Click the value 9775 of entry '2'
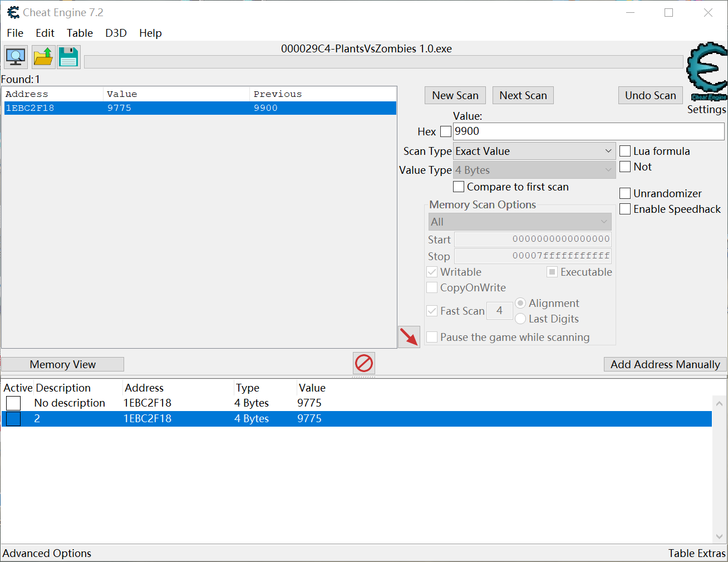728x562 pixels. tap(309, 419)
